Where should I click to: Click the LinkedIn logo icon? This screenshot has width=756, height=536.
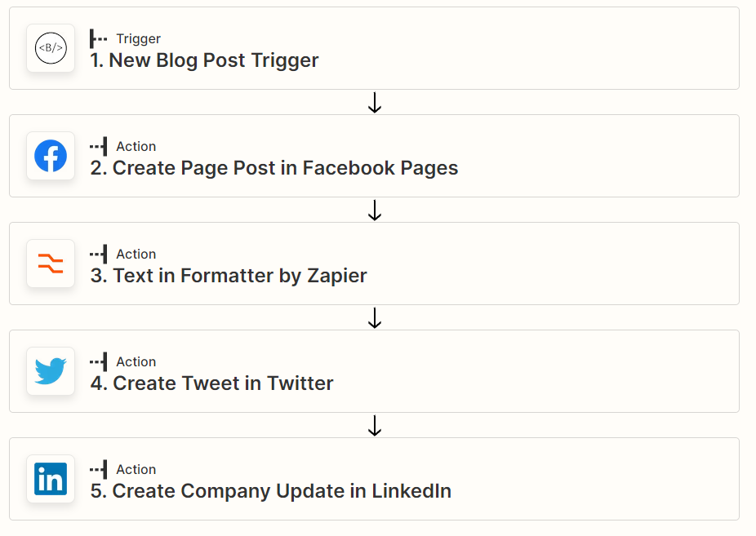(51, 479)
